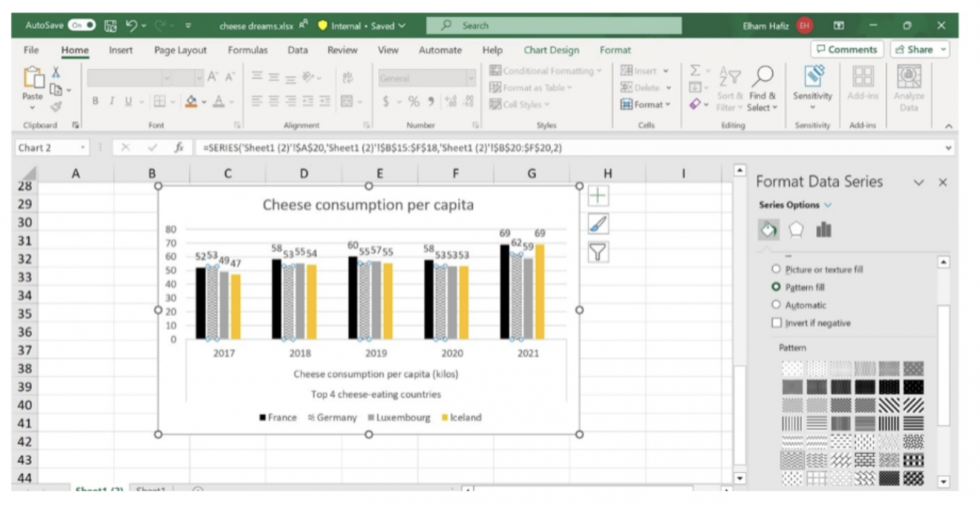Screen dimensions: 980x506
Task: Click the Chart Elements plus button beside the chart
Action: [598, 194]
